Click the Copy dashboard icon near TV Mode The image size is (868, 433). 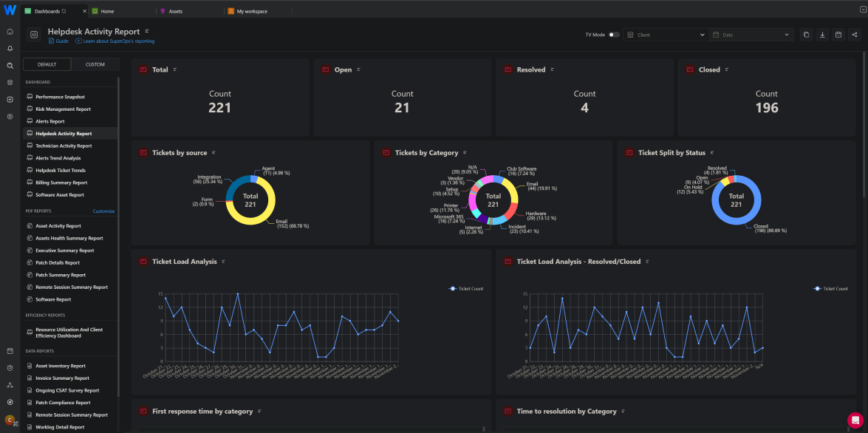[x=807, y=35]
